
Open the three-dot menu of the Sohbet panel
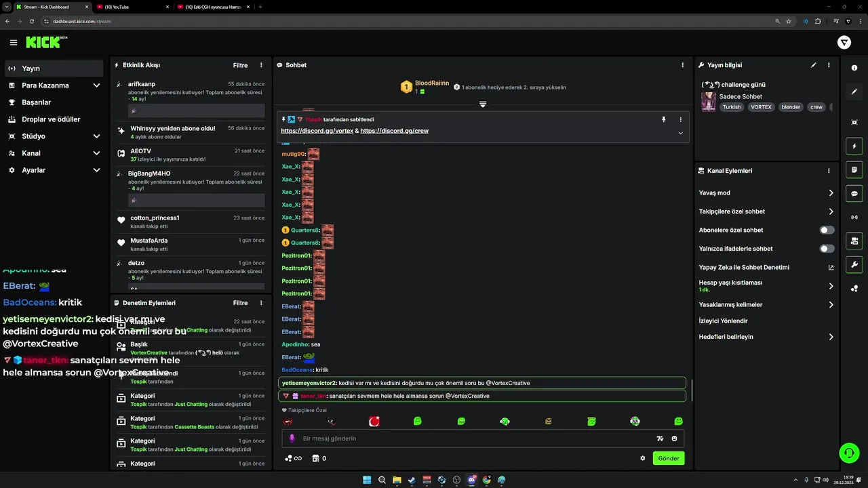click(683, 65)
